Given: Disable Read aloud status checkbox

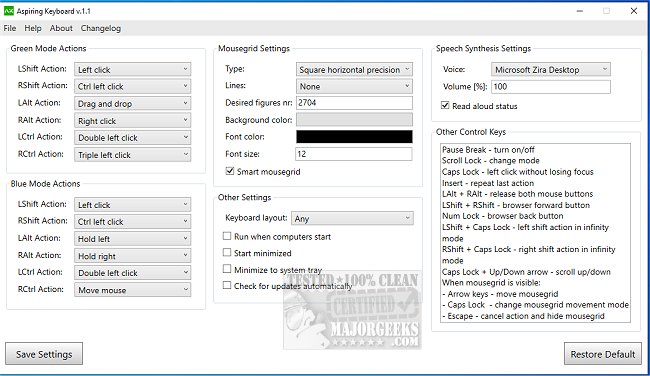Looking at the screenshot, I should (x=445, y=105).
